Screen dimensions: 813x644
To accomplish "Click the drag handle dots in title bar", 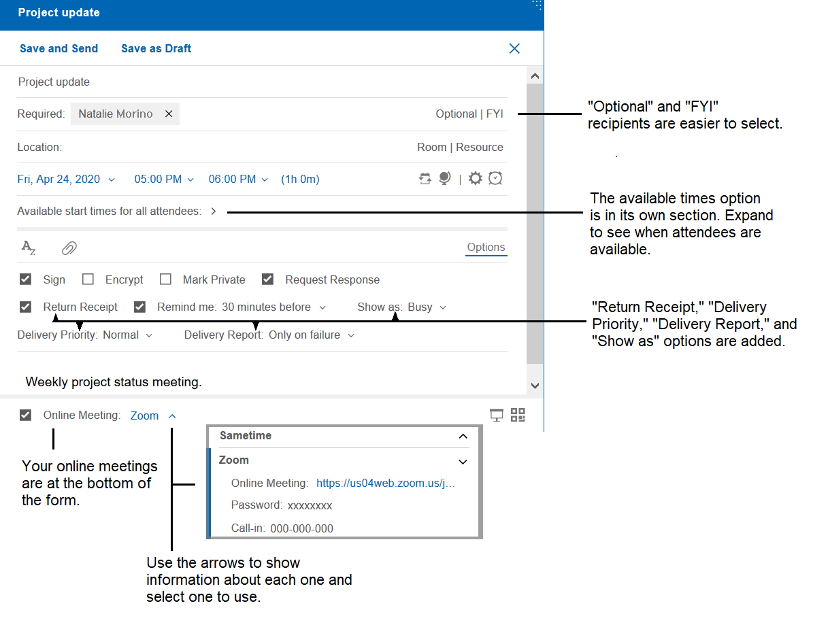I will [537, 5].
